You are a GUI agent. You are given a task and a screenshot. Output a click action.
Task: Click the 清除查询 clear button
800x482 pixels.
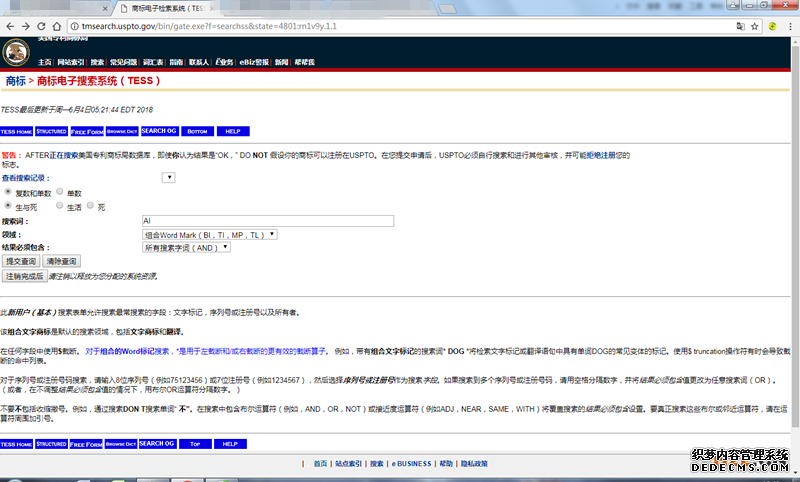61,261
